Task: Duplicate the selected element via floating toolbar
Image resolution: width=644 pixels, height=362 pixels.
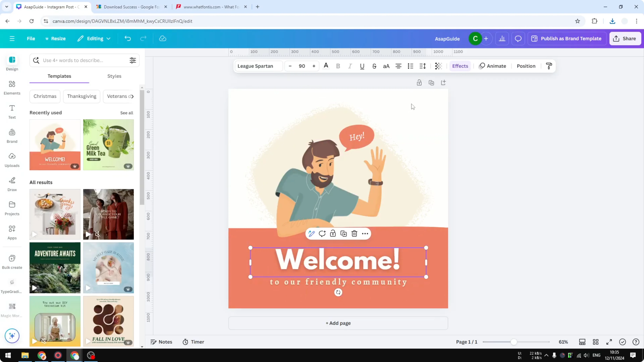Action: click(x=344, y=233)
